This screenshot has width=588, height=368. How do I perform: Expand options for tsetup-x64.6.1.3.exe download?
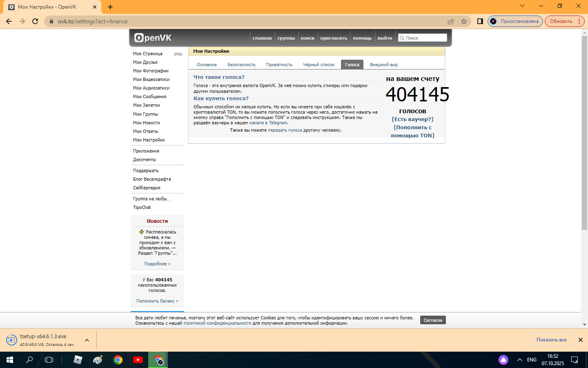pos(87,340)
